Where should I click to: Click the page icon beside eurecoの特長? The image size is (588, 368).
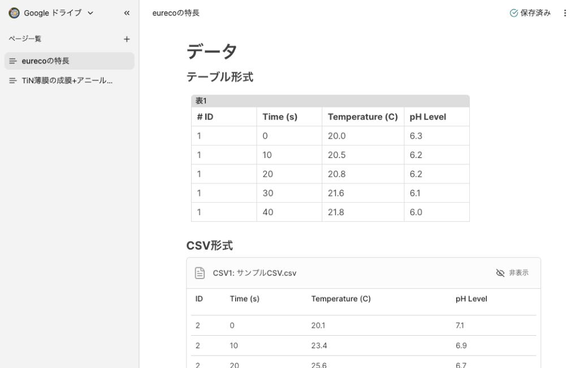13,61
